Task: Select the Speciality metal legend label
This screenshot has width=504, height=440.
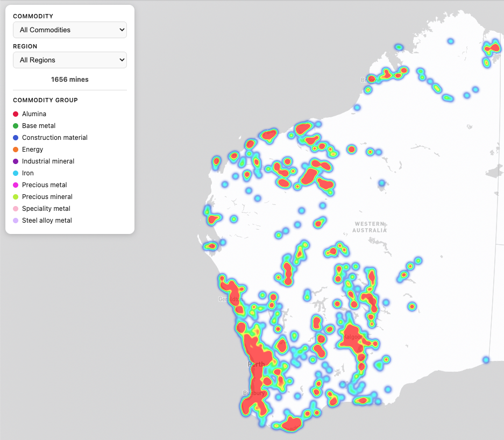Action: pyautogui.click(x=46, y=209)
